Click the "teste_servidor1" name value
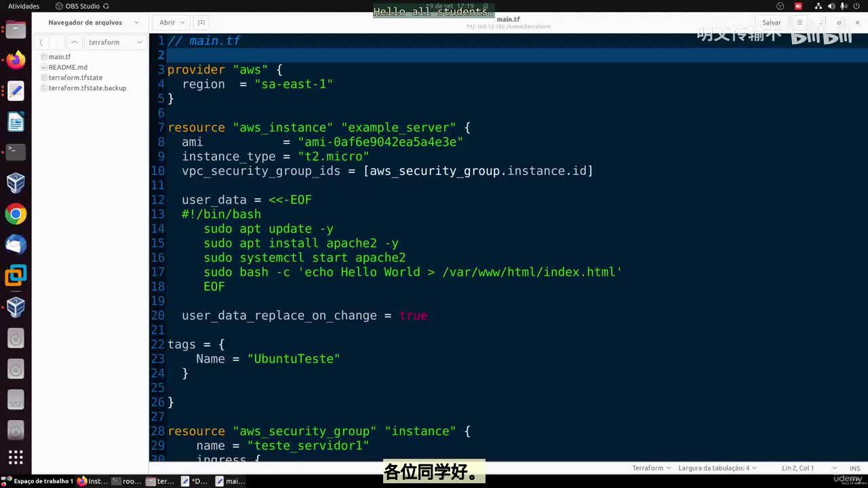868x488 pixels. pos(308,445)
